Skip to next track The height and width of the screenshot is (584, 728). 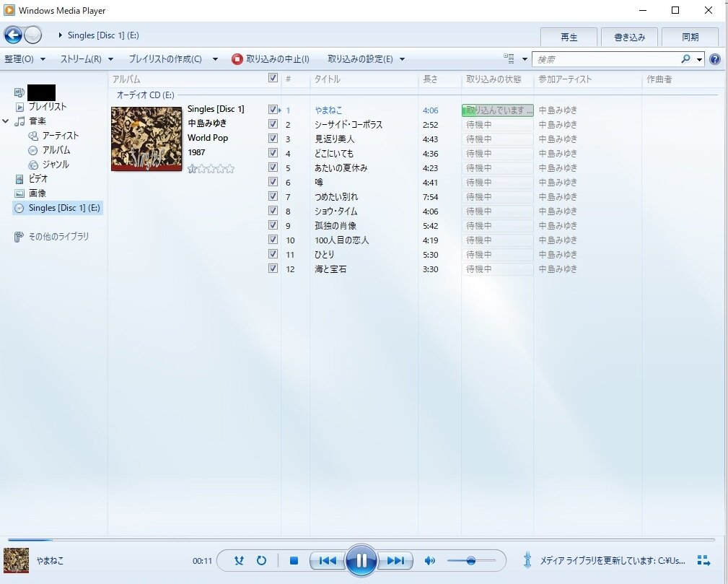(395, 561)
